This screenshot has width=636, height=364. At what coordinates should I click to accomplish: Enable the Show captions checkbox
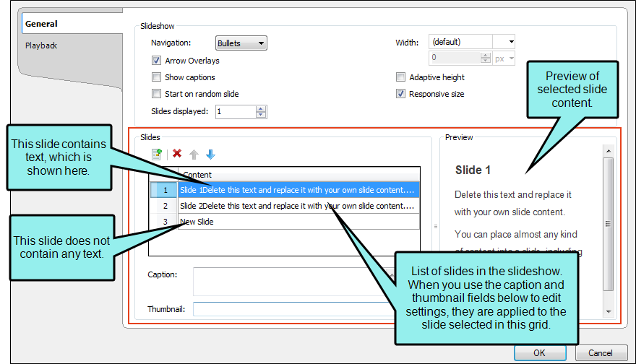[x=156, y=77]
